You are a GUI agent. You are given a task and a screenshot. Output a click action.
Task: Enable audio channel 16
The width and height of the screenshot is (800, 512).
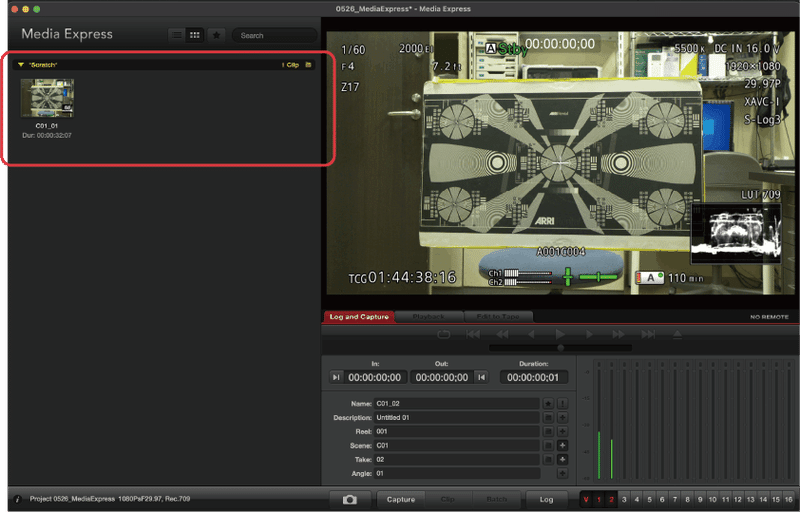tap(789, 500)
